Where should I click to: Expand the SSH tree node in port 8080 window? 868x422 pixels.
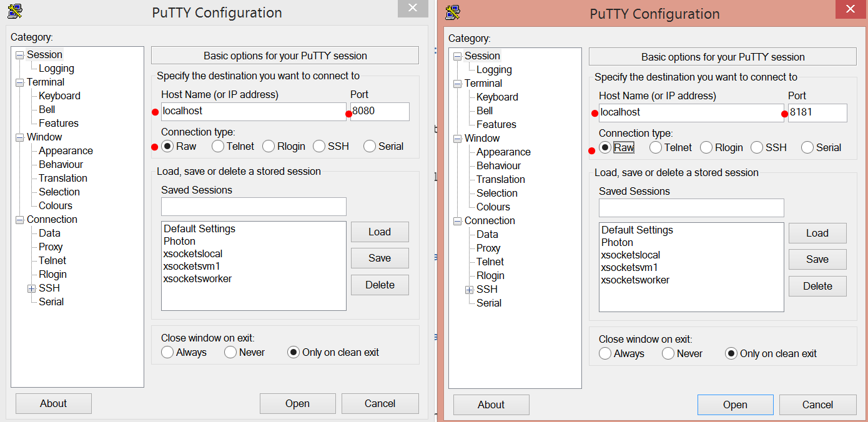point(32,288)
